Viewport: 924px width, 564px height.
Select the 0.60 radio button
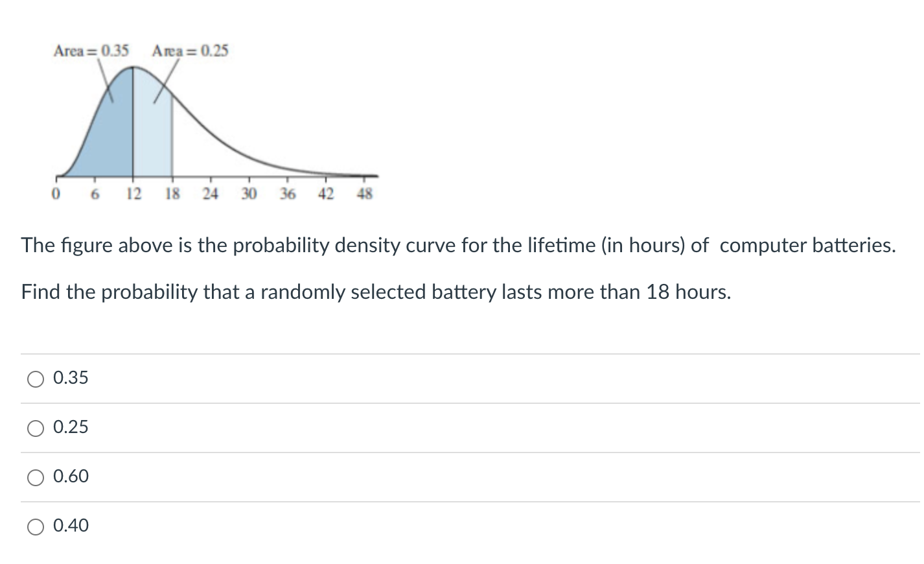tap(36, 477)
